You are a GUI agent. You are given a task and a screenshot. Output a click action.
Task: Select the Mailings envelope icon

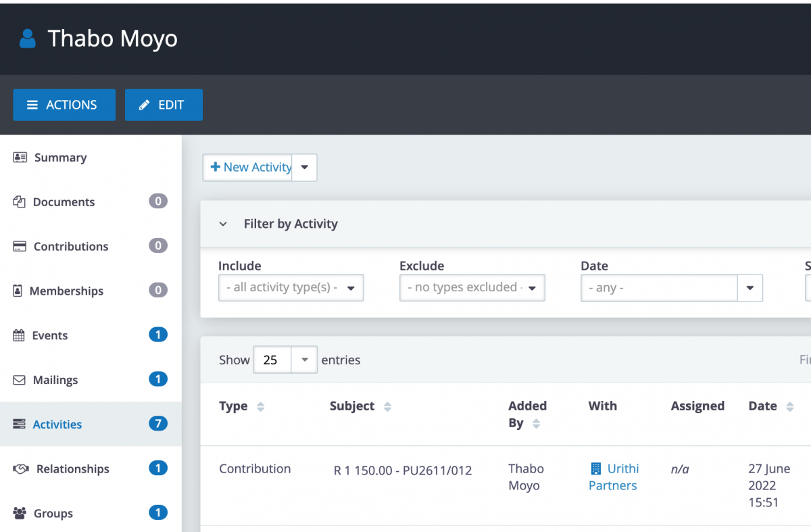coord(19,379)
